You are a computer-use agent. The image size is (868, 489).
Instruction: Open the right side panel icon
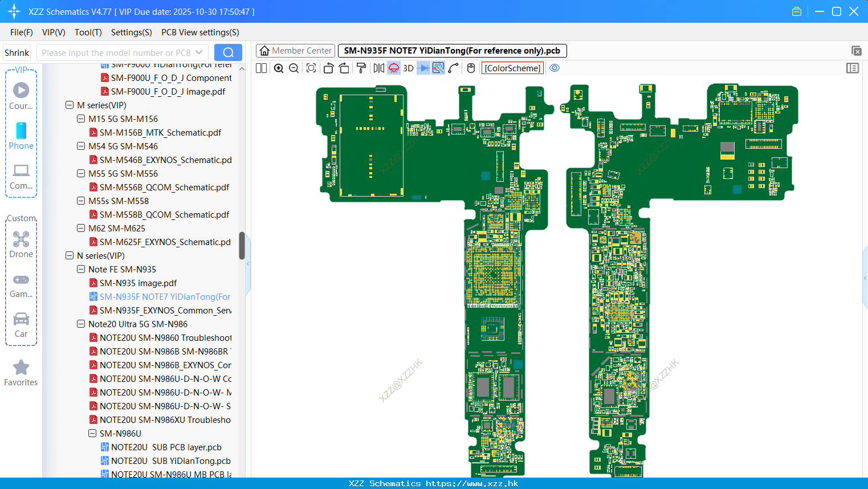[x=853, y=68]
